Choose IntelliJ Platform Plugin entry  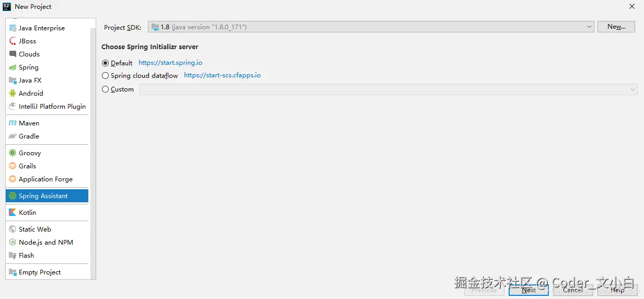[x=47, y=106]
